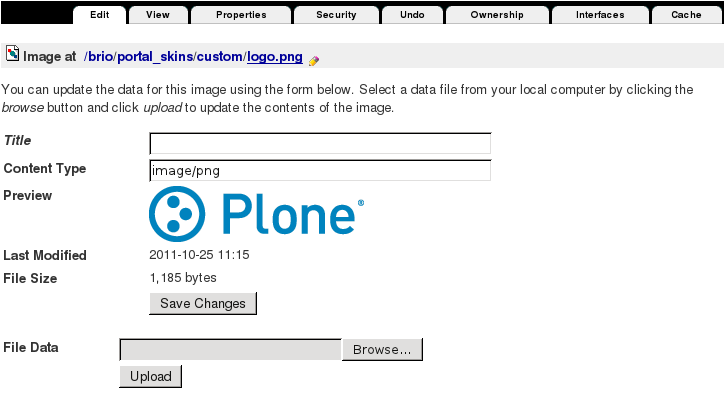Click the 'Preview' label
This screenshot has height=399, width=724.
[x=27, y=195]
